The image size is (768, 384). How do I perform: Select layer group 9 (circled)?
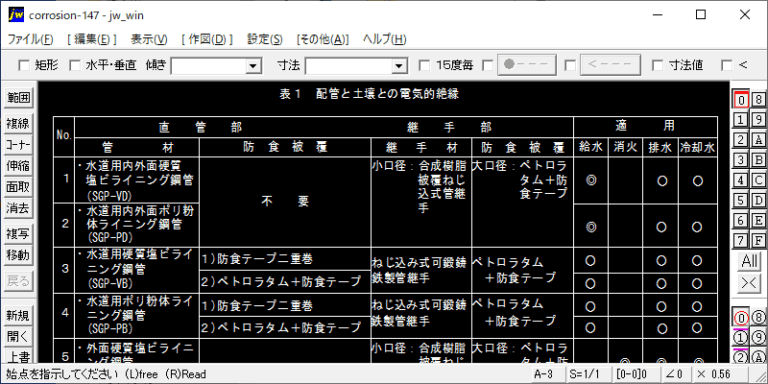coord(758,337)
